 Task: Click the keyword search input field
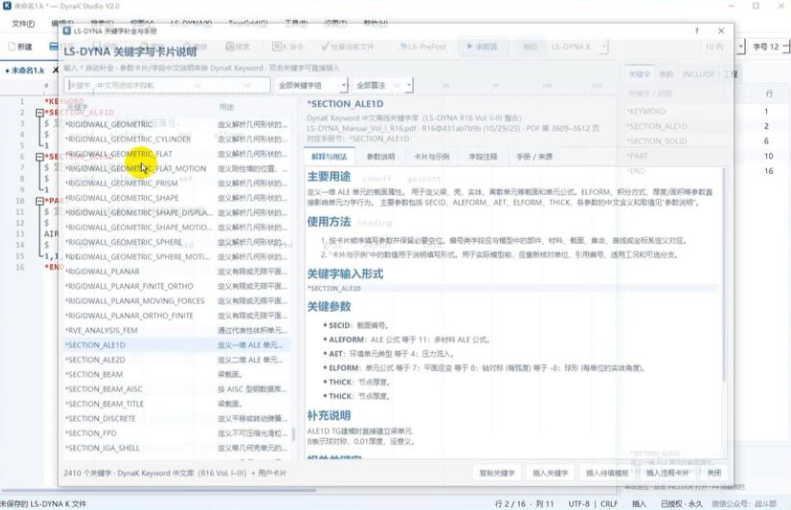point(167,85)
